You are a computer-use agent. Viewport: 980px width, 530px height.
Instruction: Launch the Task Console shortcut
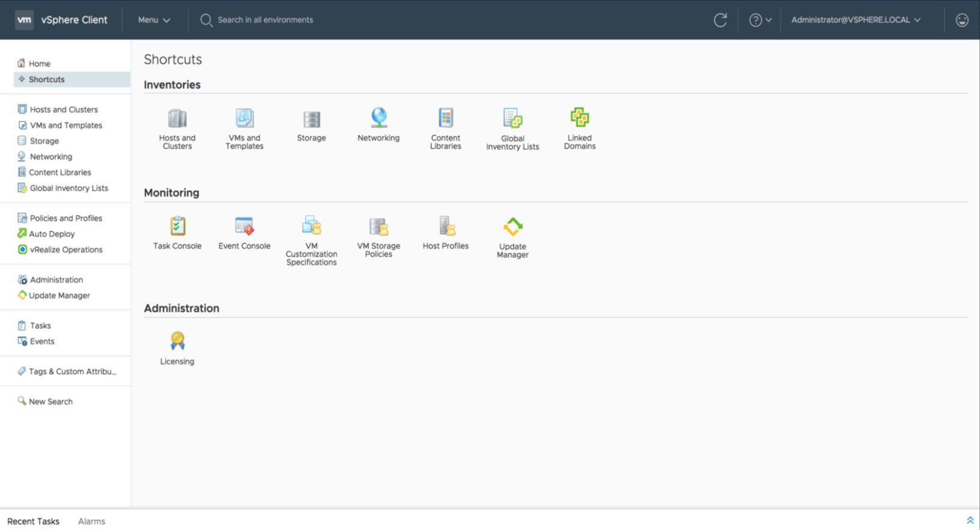[x=177, y=226]
